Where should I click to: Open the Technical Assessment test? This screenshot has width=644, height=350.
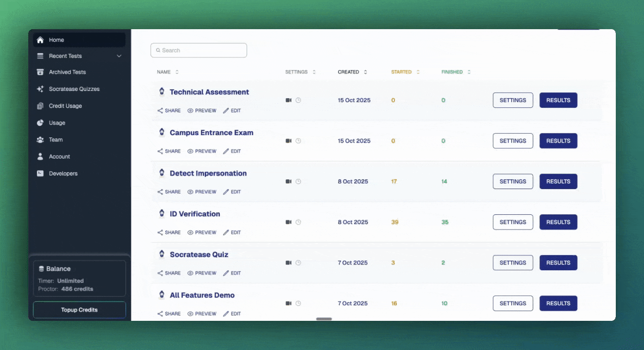[209, 92]
